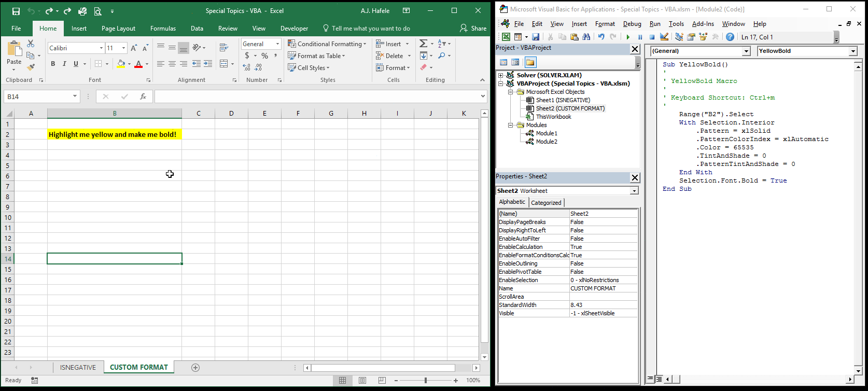Click Conditional Formatting button
This screenshot has height=391, width=868.
coord(327,44)
